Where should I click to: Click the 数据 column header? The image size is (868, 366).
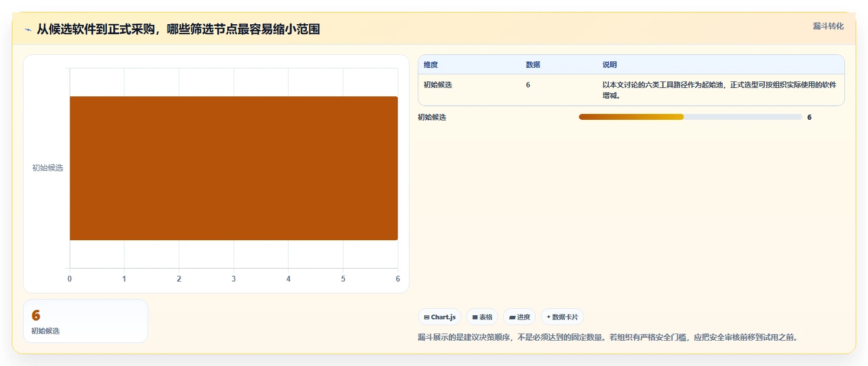pos(533,65)
